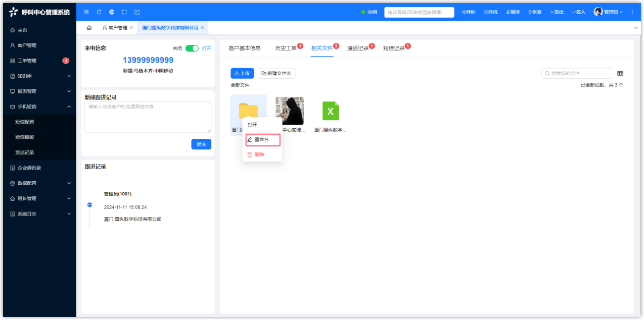Go to the home tab icon
This screenshot has width=644, height=320.
point(89,28)
